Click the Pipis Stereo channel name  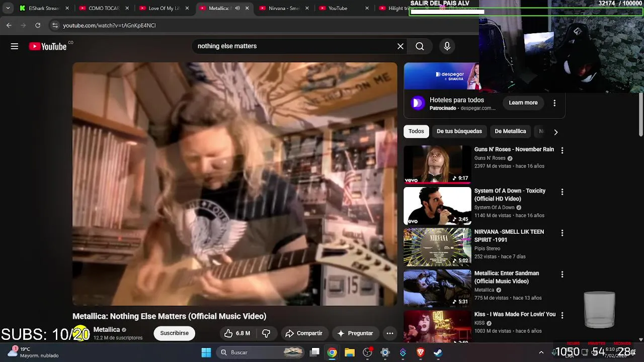click(x=487, y=248)
